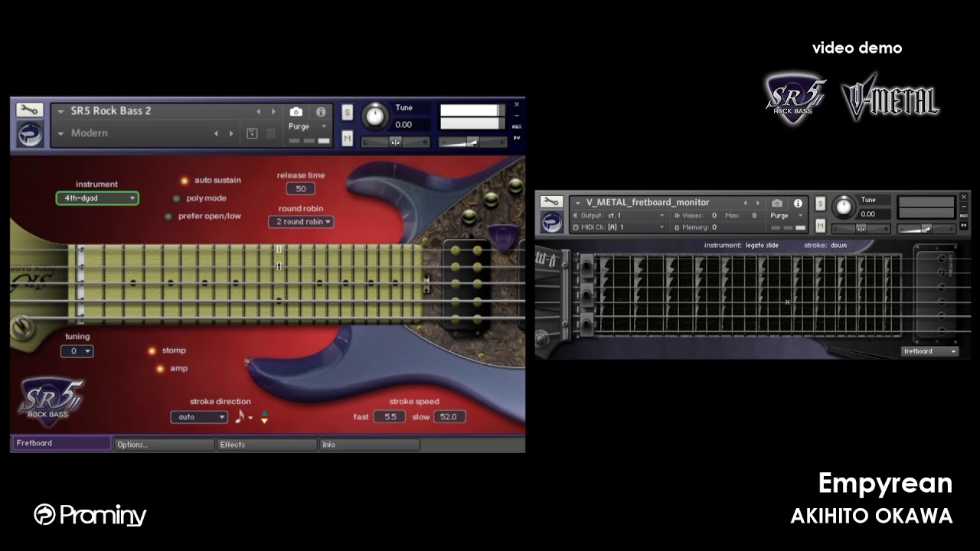Save snapshot icon next to Modern preset
The height and width of the screenshot is (551, 980).
tap(252, 133)
